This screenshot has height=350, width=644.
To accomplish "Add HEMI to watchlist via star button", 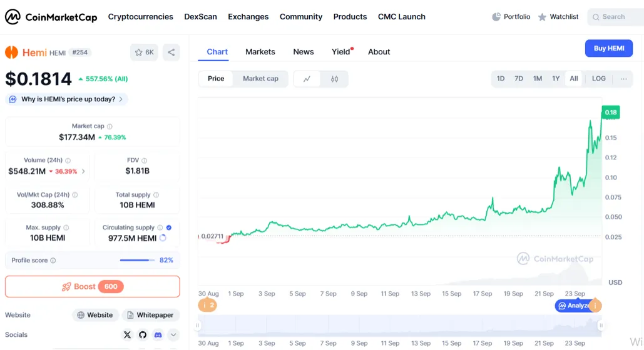I will click(x=144, y=52).
